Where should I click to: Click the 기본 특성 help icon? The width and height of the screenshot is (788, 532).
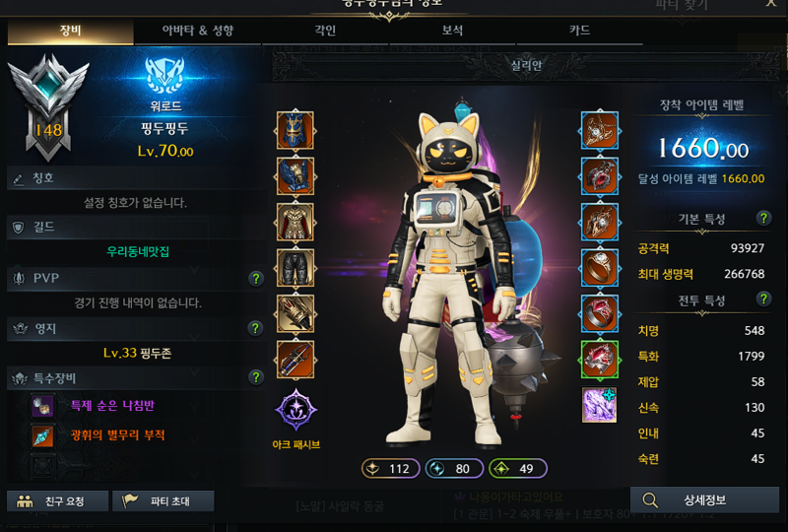(x=763, y=219)
